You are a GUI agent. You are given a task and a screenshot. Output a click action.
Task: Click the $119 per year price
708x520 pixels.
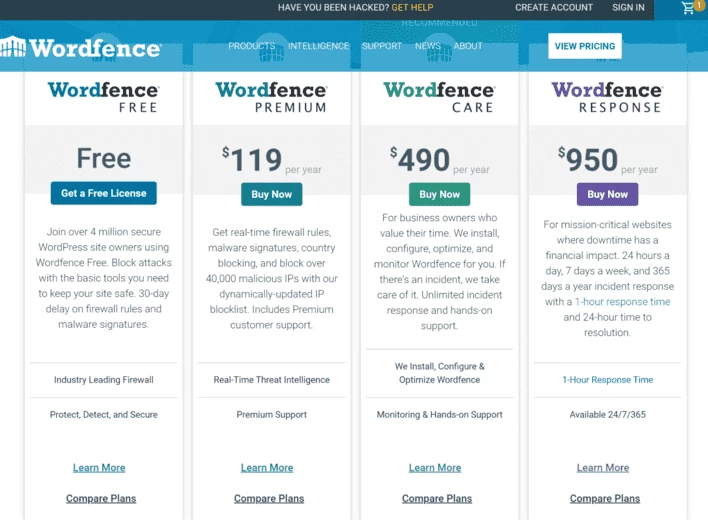tap(271, 160)
